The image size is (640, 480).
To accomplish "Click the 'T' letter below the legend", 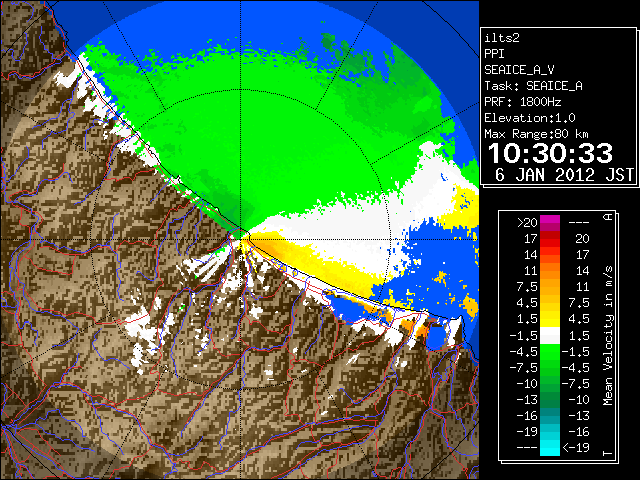I will 608,453.
